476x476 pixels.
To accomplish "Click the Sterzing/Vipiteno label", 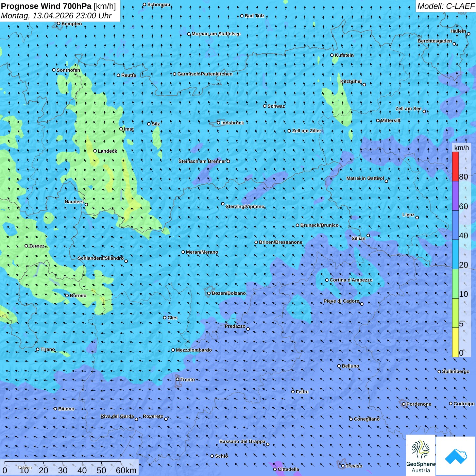I will (245, 206).
